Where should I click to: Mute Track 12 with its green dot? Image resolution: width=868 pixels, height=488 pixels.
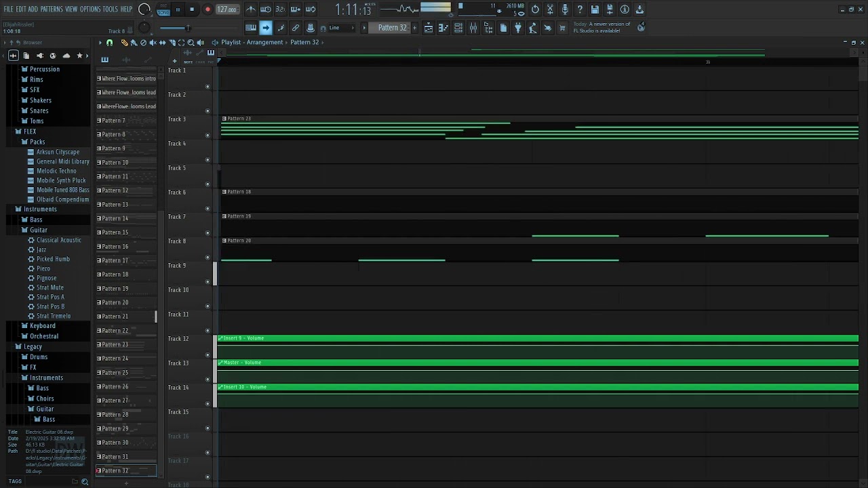click(208, 355)
